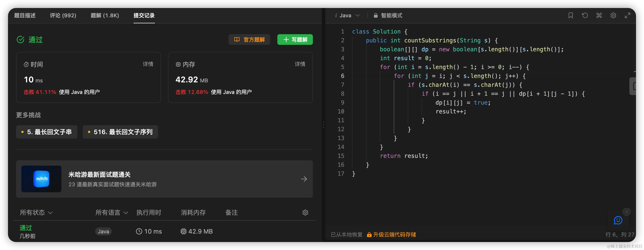Click the 官方题解 button
This screenshot has width=644, height=250.
pos(249,40)
